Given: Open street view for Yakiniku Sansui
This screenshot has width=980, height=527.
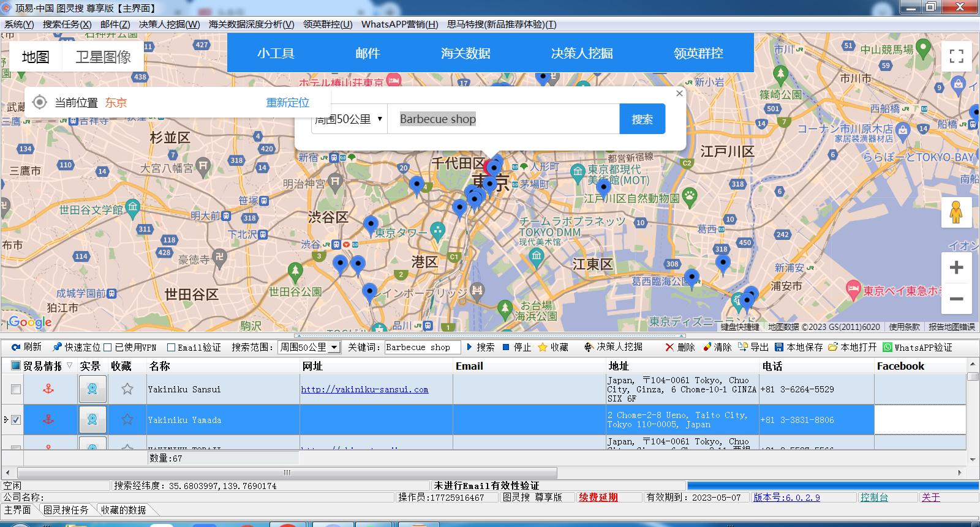Looking at the screenshot, I should click(92, 389).
